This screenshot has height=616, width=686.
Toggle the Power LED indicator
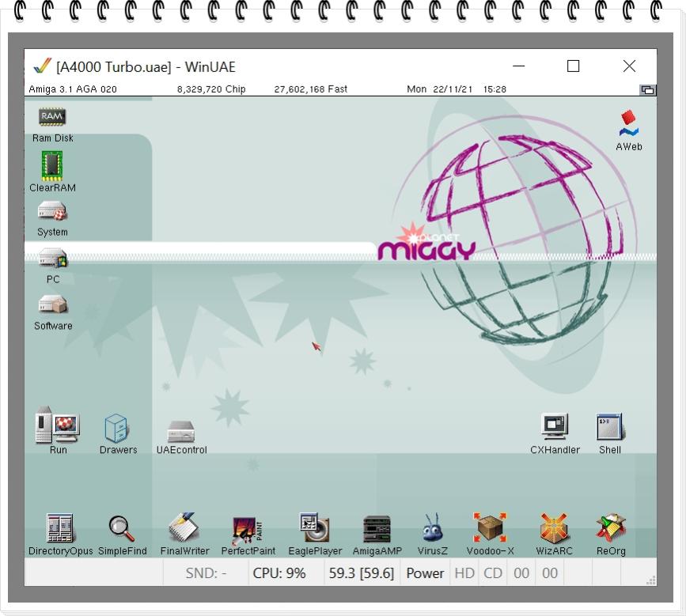pos(425,572)
